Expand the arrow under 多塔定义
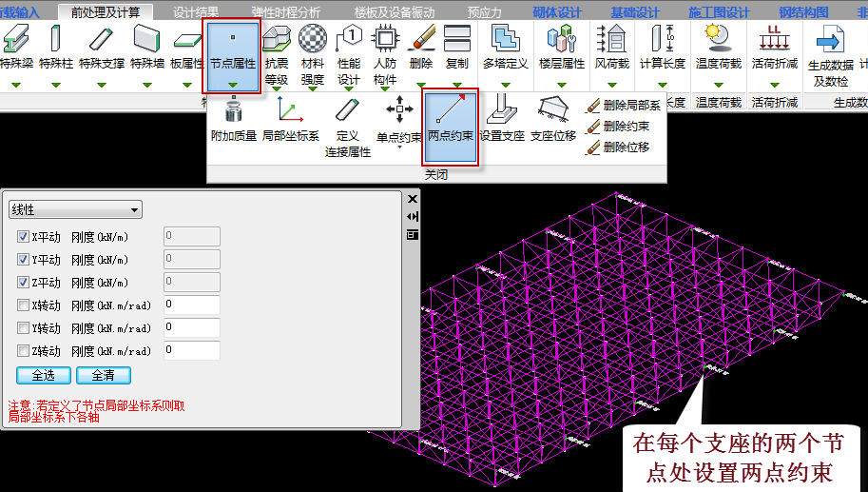The width and height of the screenshot is (868, 492). 505,85
